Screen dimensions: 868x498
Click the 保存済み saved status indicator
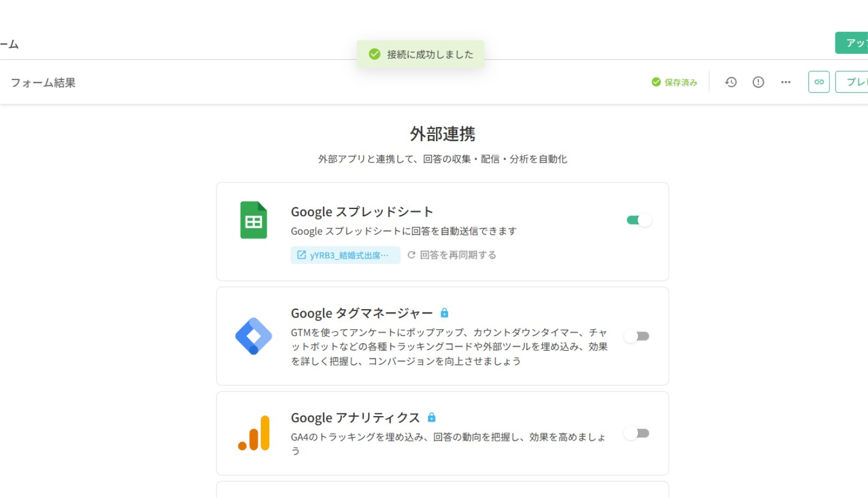pyautogui.click(x=674, y=82)
